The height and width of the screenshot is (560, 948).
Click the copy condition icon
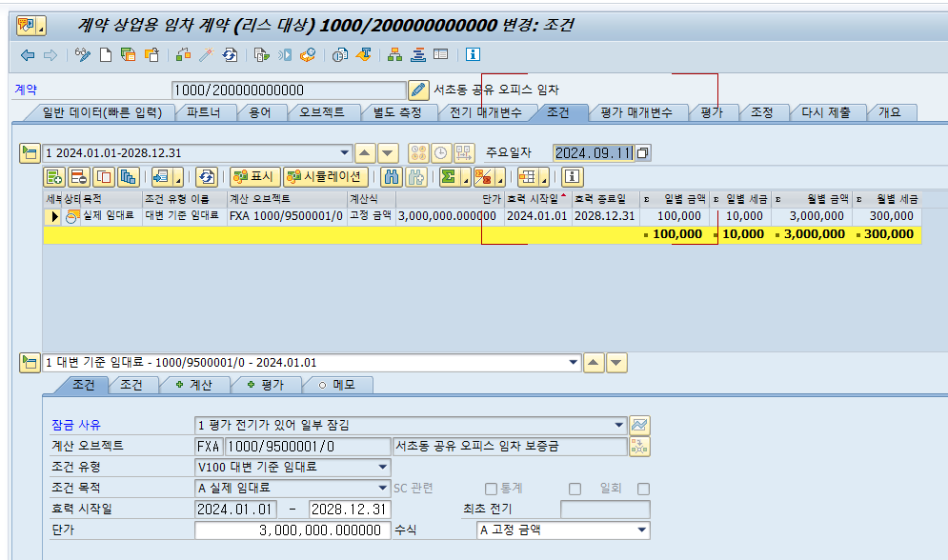pos(104,177)
